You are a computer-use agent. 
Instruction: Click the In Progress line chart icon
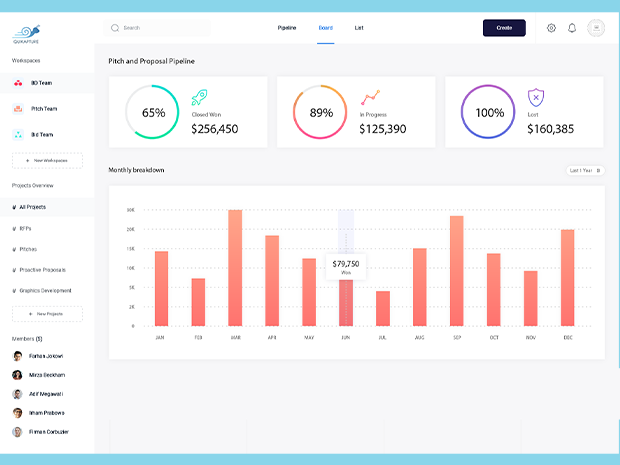tap(370, 98)
